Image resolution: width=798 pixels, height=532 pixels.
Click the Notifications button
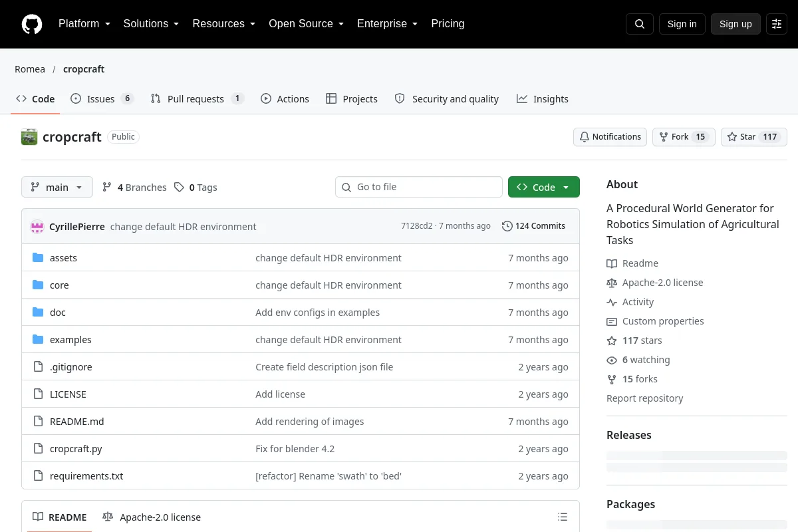pyautogui.click(x=610, y=137)
